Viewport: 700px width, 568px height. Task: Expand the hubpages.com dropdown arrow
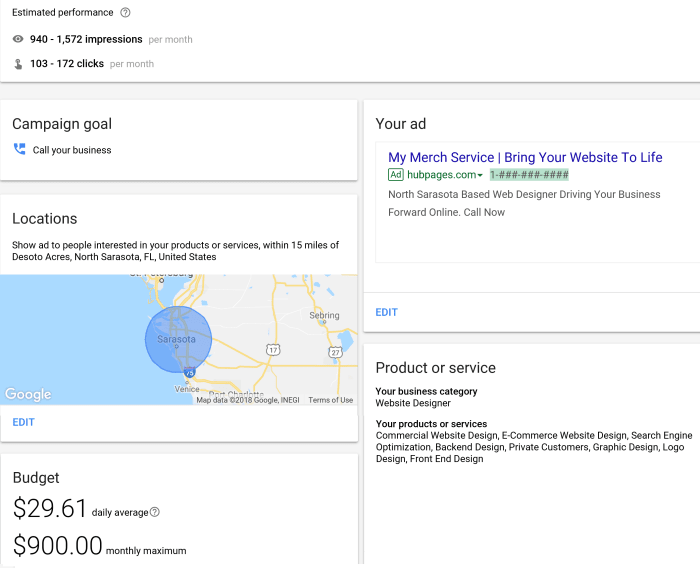[480, 176]
